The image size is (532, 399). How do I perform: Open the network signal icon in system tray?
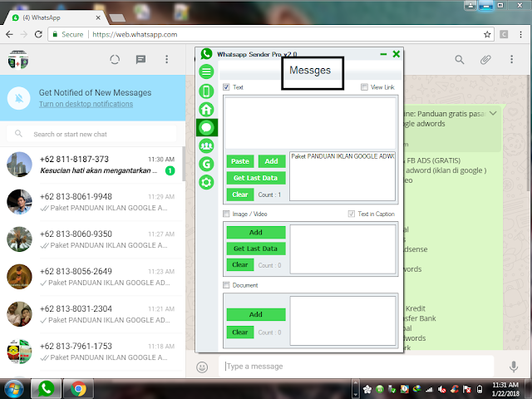430,389
